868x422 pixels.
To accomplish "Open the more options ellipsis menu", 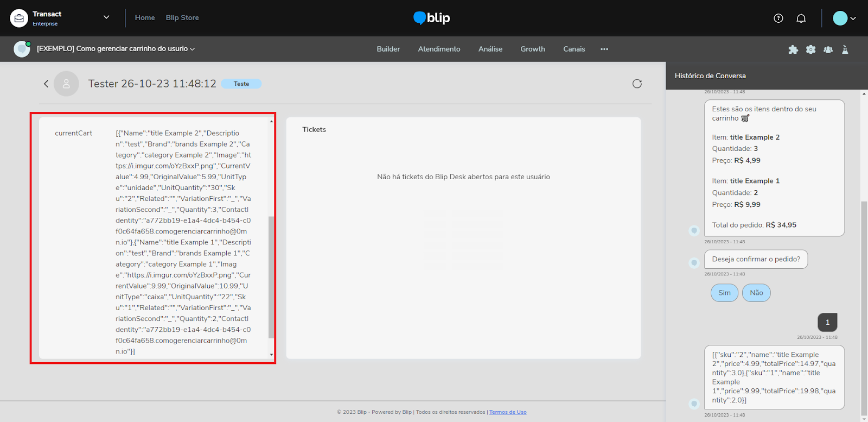I will (604, 49).
